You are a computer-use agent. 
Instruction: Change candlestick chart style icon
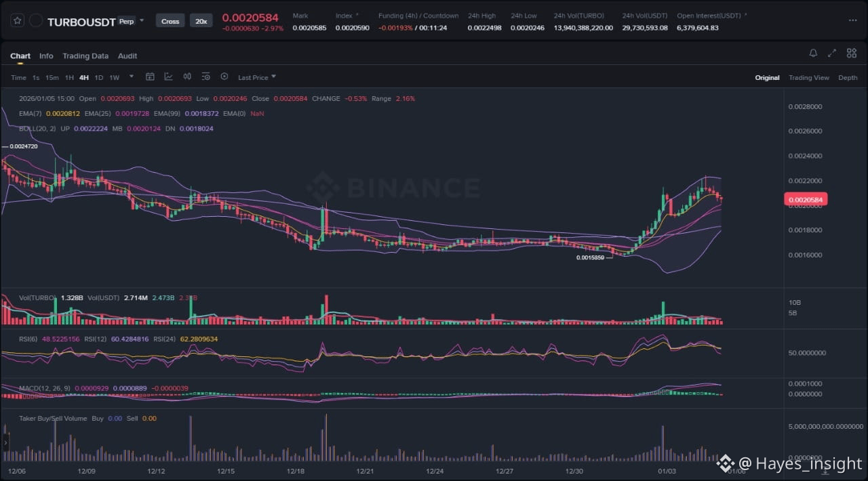(x=187, y=77)
